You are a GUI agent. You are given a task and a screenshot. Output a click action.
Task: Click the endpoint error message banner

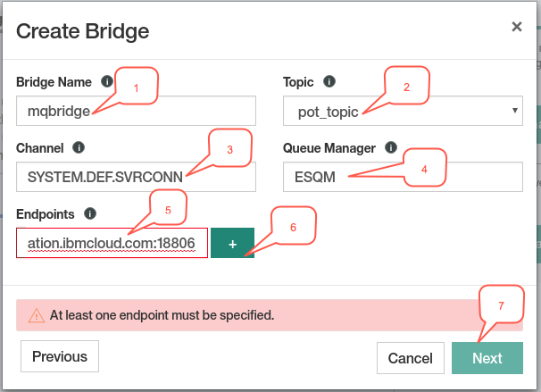[x=270, y=315]
